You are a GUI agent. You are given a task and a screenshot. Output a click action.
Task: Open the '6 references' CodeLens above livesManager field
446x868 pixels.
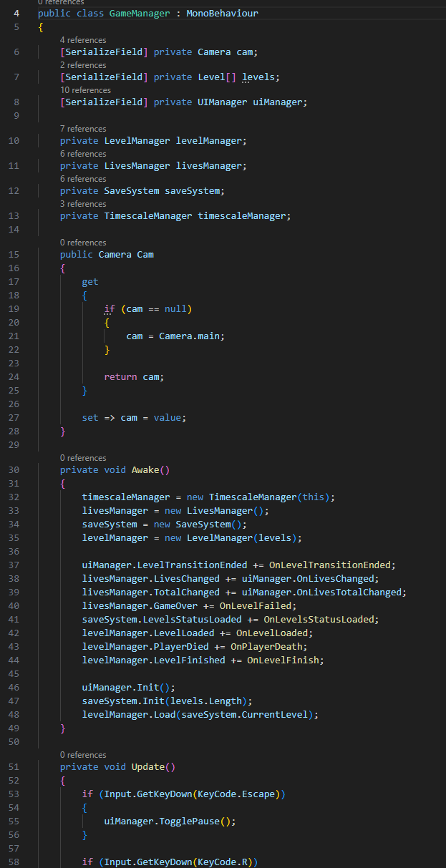tap(83, 154)
